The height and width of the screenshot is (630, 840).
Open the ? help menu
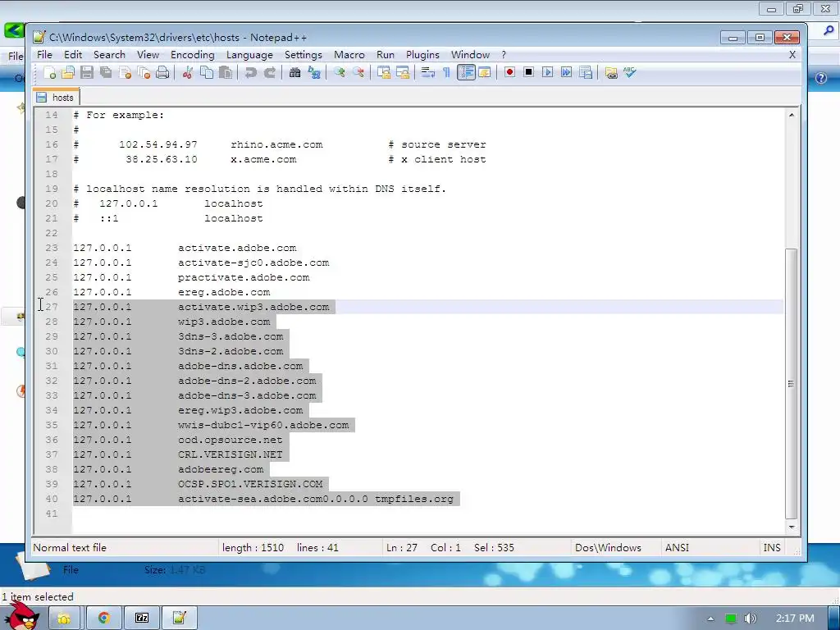click(504, 55)
